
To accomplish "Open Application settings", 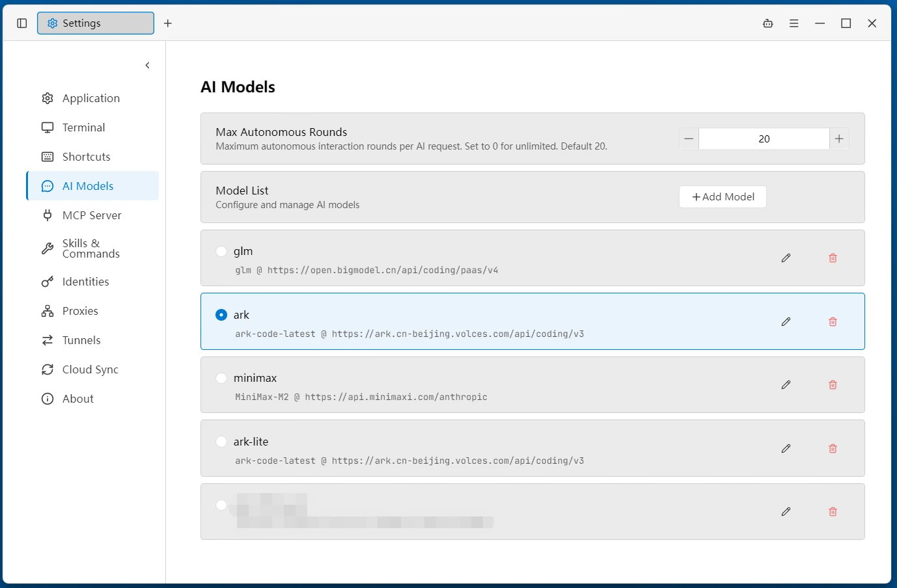I will [92, 98].
